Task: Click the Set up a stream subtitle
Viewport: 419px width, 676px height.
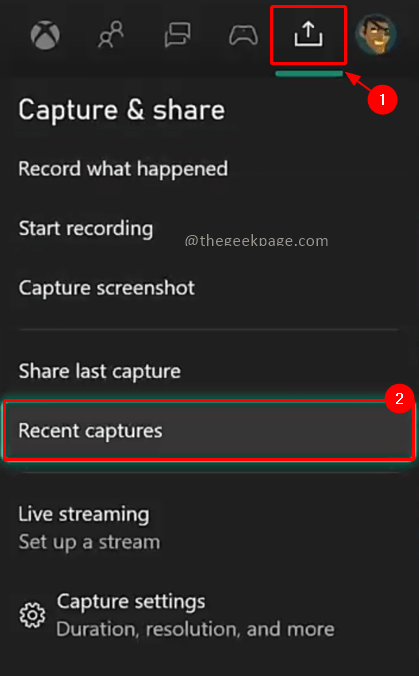Action: [x=89, y=542]
